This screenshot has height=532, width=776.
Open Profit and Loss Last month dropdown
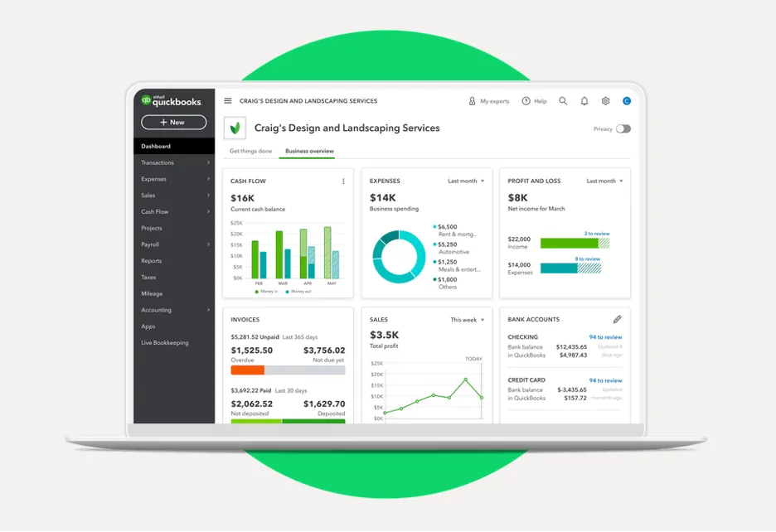[x=604, y=181]
